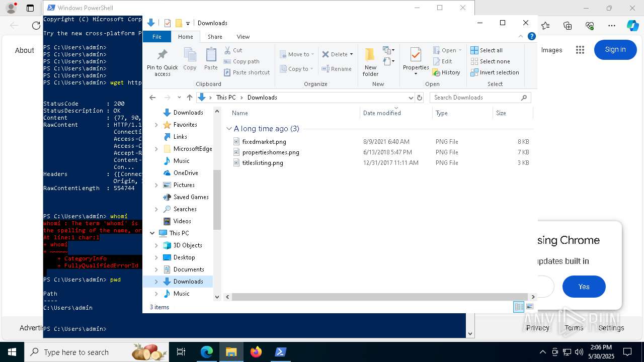The height and width of the screenshot is (362, 644).
Task: Click the Rename command
Action: click(337, 69)
